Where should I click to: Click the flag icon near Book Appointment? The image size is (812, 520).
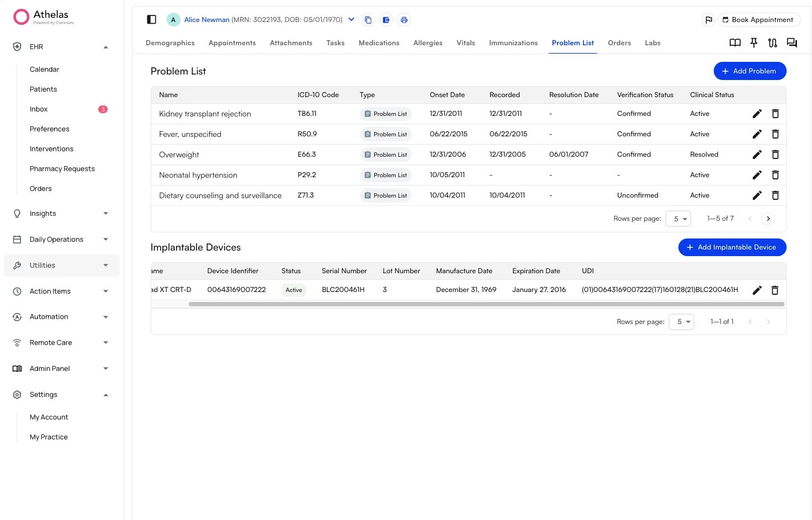click(709, 20)
